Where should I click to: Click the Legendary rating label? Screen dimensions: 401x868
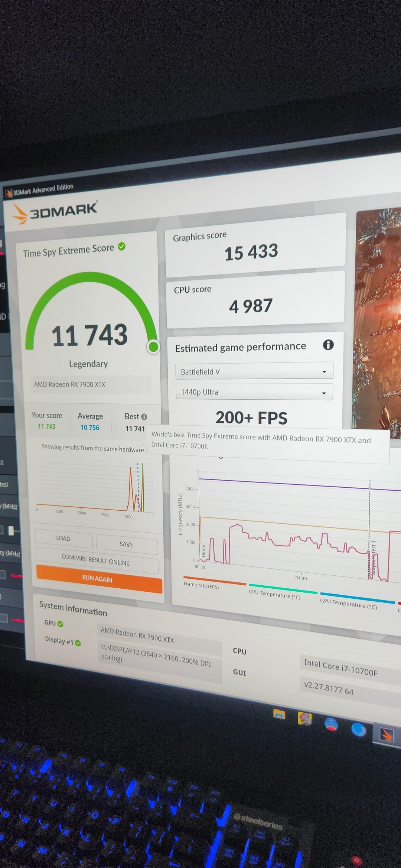[x=88, y=364]
